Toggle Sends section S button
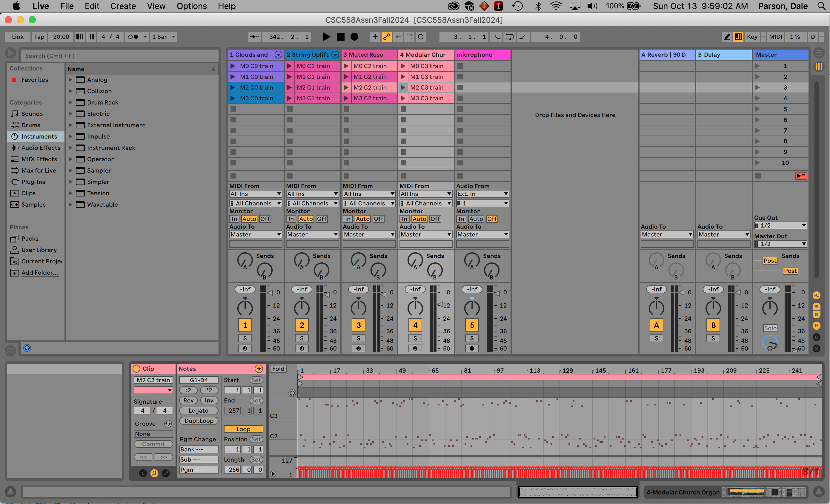 (817, 306)
